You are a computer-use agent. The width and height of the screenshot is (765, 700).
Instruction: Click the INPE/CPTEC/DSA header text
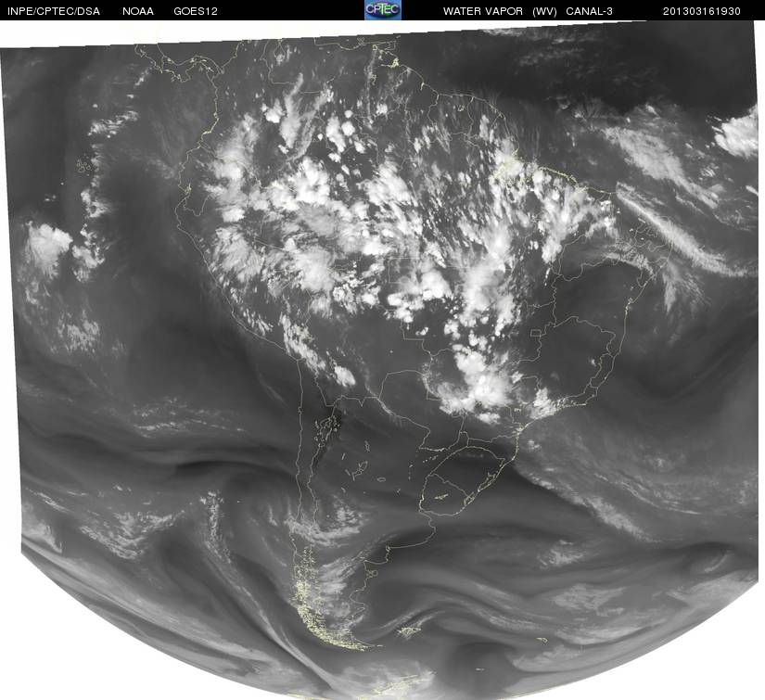click(x=54, y=11)
